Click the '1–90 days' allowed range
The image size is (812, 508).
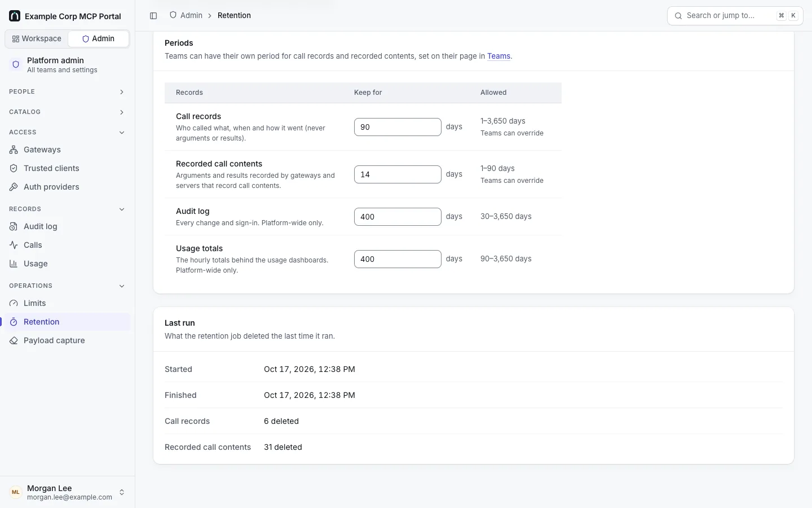coord(497,168)
